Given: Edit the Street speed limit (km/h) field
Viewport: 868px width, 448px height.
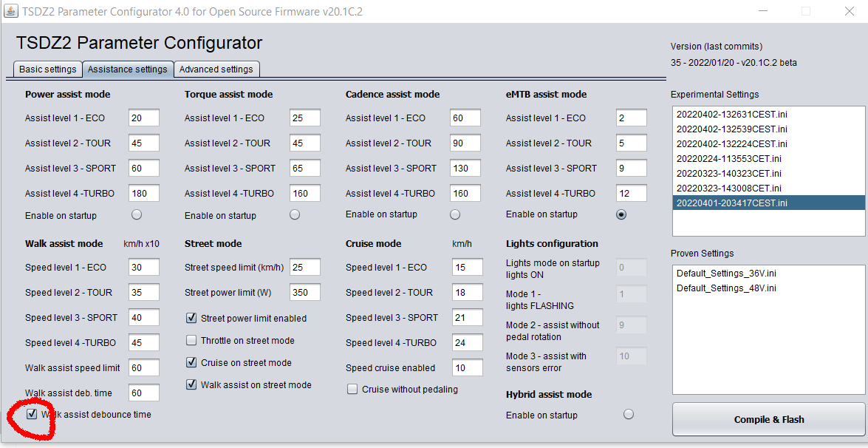Looking at the screenshot, I should coord(304,267).
